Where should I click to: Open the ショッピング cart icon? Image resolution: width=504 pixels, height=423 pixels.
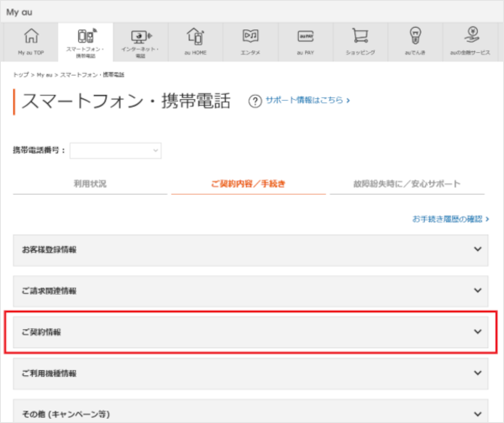click(360, 37)
